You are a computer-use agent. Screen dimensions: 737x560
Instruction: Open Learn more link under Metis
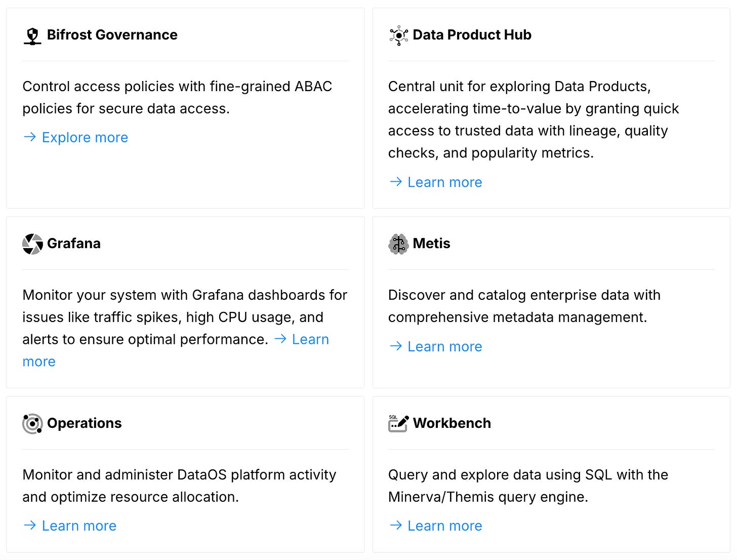pyautogui.click(x=435, y=346)
